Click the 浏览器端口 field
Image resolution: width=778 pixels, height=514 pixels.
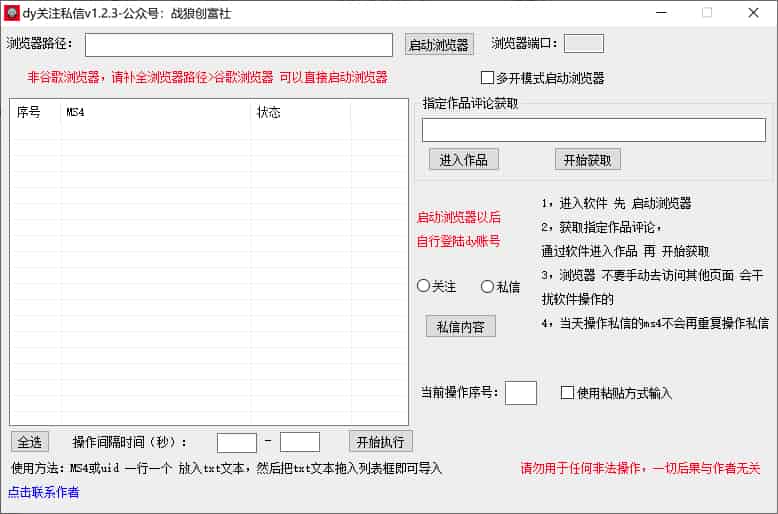[583, 43]
